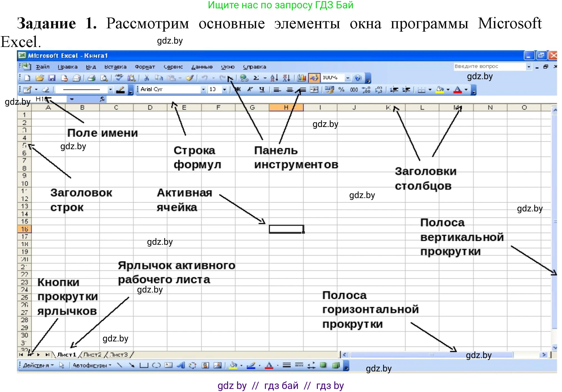Click the Help question mark icon
This screenshot has width=562, height=392.
tap(358, 78)
